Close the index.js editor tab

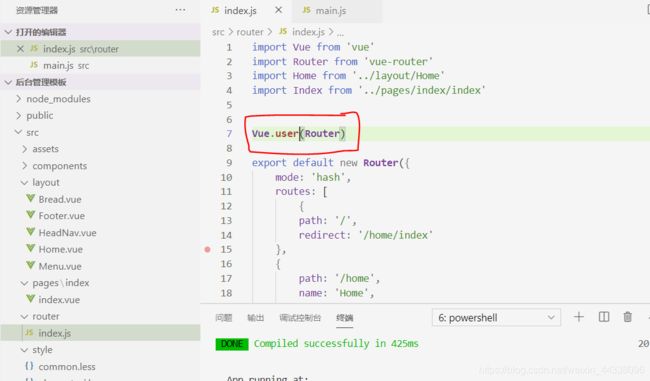point(279,10)
